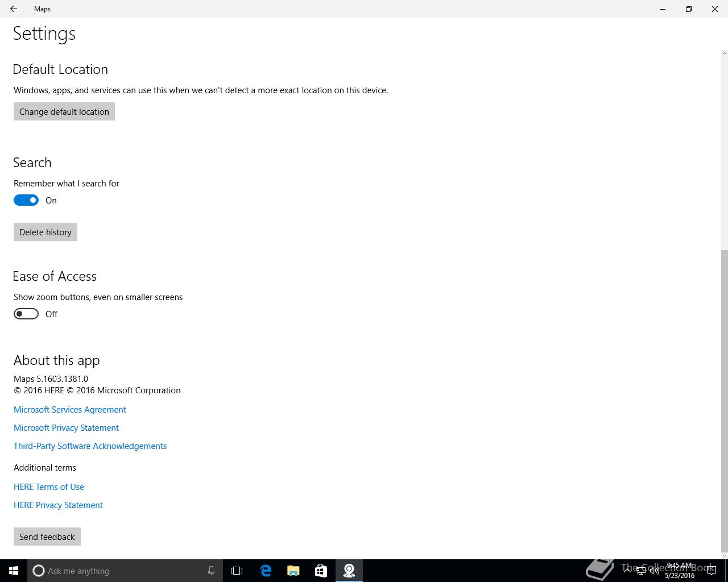Click the Cortana Ask me anything search box
The height and width of the screenshot is (582, 728).
[124, 571]
